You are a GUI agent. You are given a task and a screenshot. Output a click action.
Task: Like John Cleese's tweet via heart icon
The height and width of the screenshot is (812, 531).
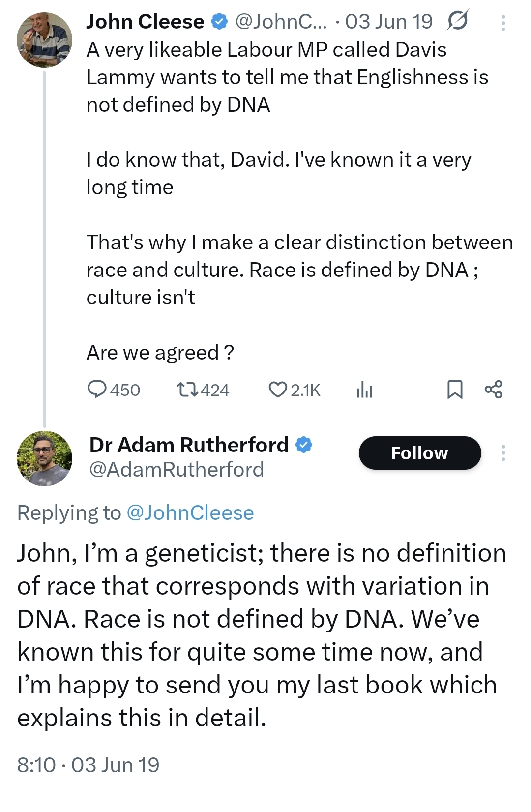tap(278, 390)
